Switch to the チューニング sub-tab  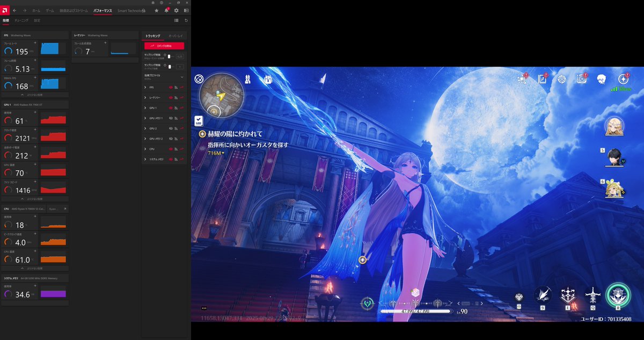click(21, 20)
